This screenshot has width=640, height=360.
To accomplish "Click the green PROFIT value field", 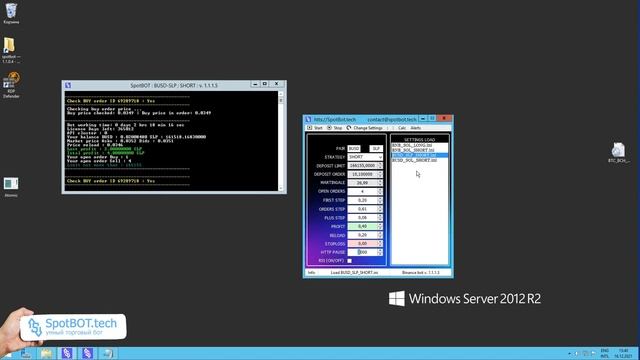I will click(x=362, y=226).
